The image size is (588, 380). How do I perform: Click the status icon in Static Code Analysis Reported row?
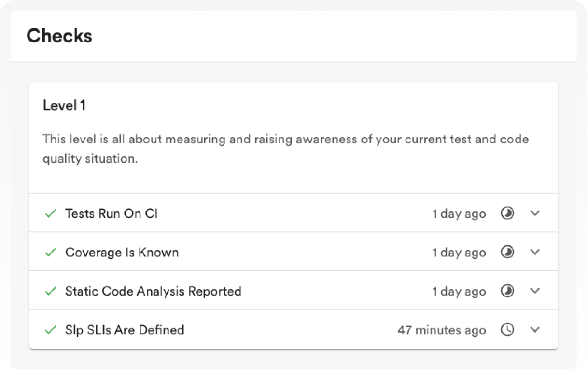tap(507, 291)
